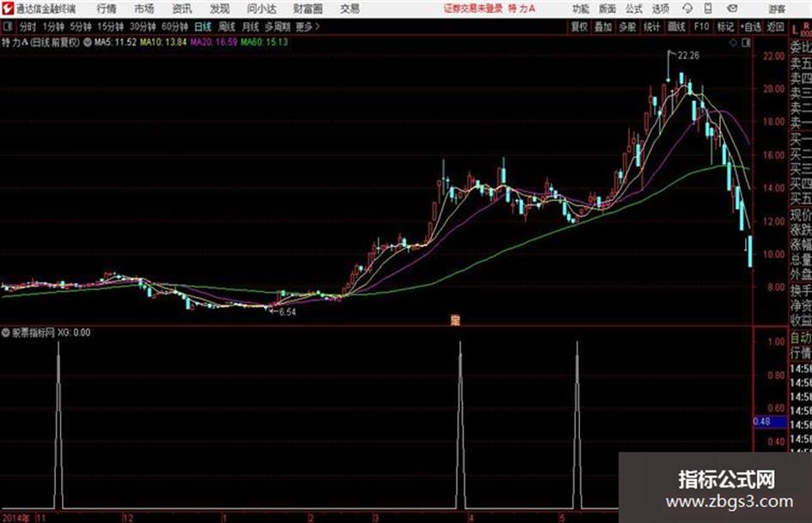Open the 股票指标网 indicator settings circle icon
812x523 pixels.
[x=6, y=332]
